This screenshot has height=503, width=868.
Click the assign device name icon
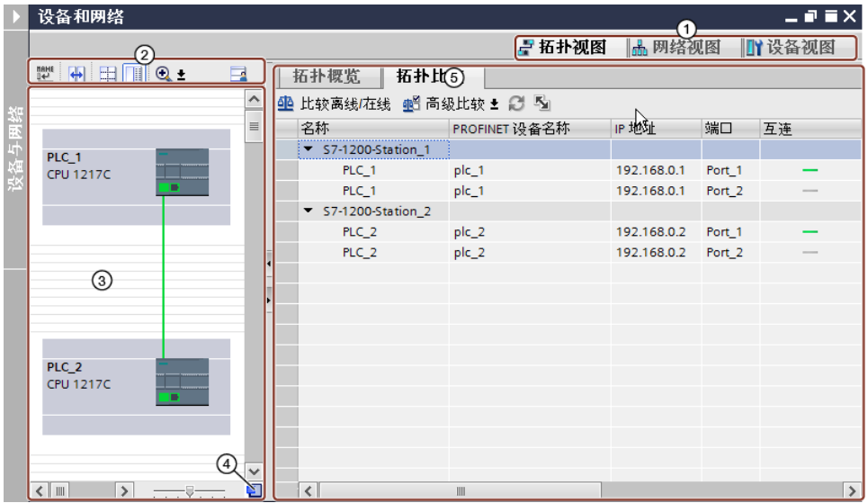tap(45, 73)
